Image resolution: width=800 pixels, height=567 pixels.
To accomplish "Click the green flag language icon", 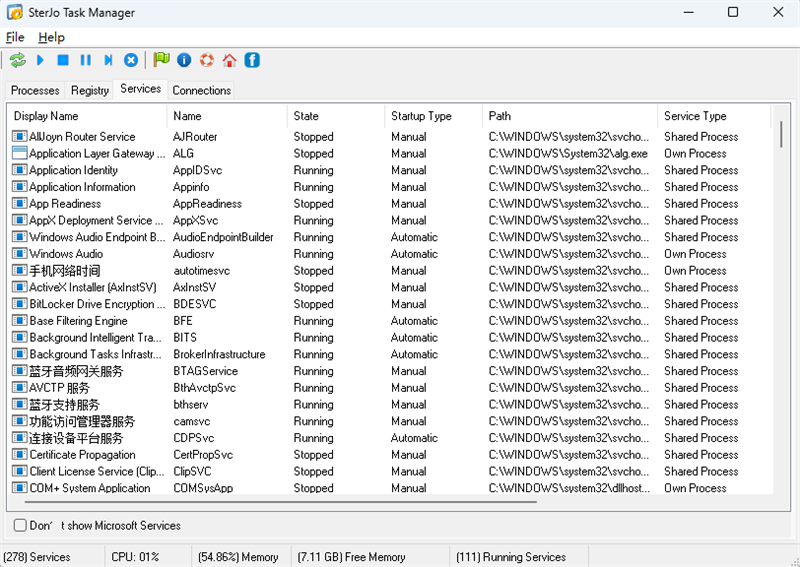I will 161,60.
